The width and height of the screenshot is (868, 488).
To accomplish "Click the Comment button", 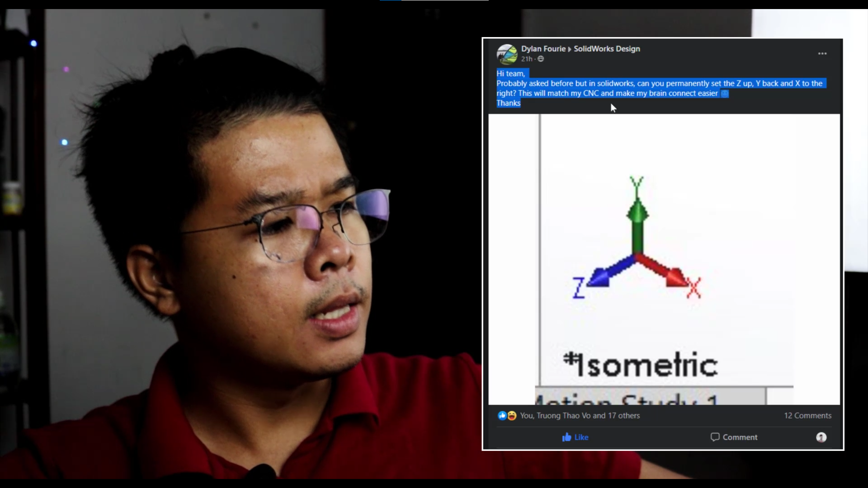I will click(734, 437).
